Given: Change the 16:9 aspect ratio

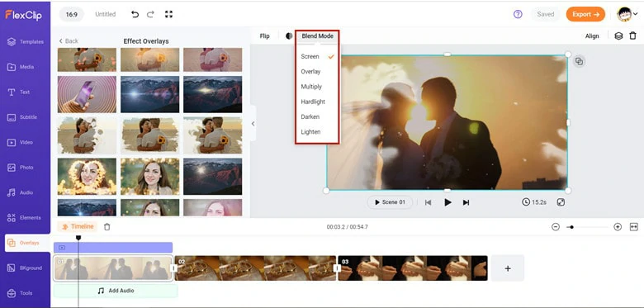Looking at the screenshot, I should (72, 14).
